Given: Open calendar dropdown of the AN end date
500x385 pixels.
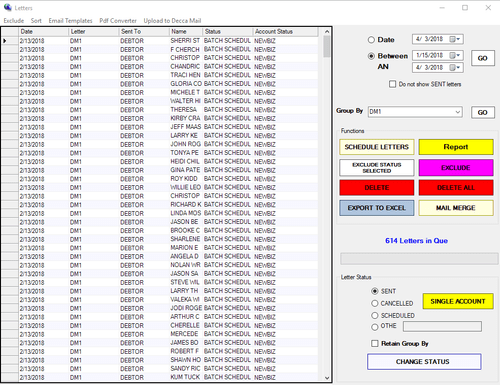Looking at the screenshot, I should (455, 67).
